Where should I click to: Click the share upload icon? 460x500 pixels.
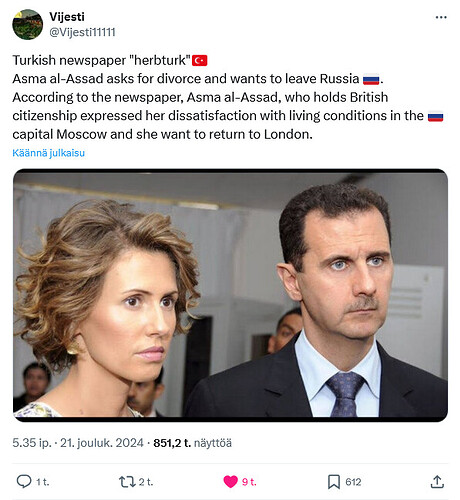pos(437,482)
